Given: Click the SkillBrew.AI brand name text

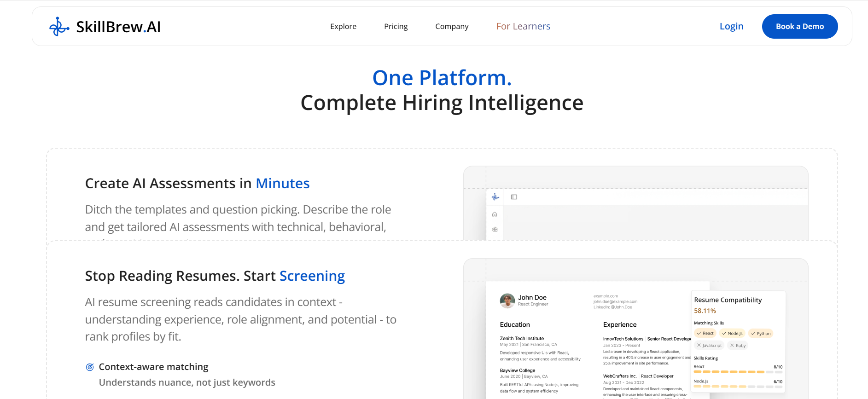Looking at the screenshot, I should pyautogui.click(x=118, y=27).
